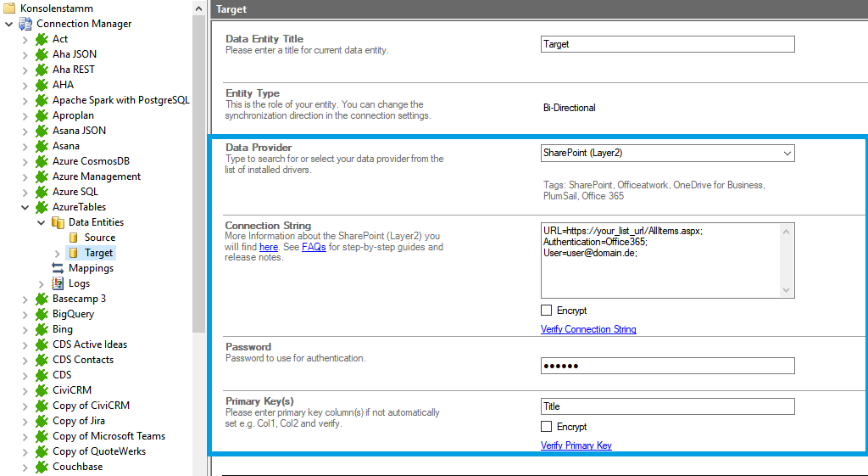This screenshot has width=868, height=476.
Task: Click the Data Entities folder icon
Action: [58, 222]
